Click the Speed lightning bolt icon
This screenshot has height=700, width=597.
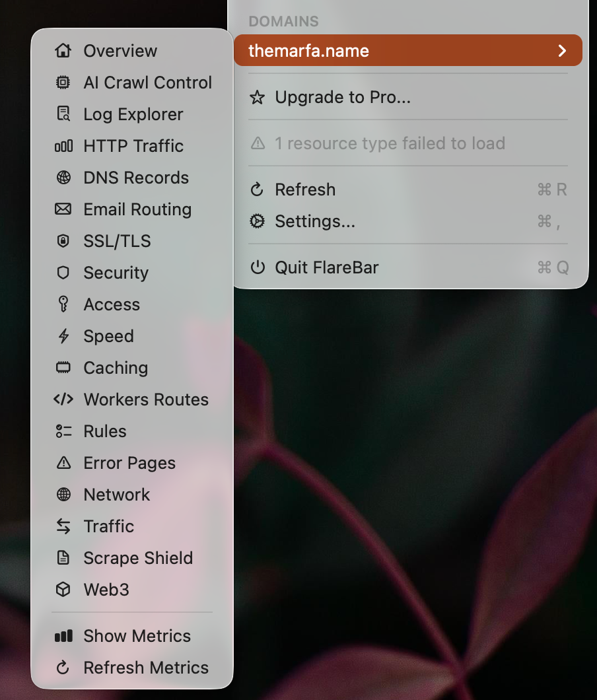click(x=63, y=336)
